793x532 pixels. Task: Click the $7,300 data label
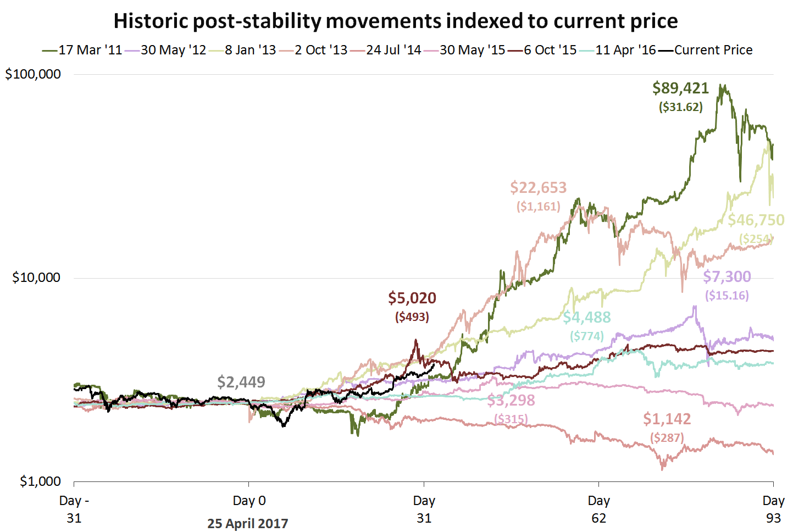[x=727, y=276]
